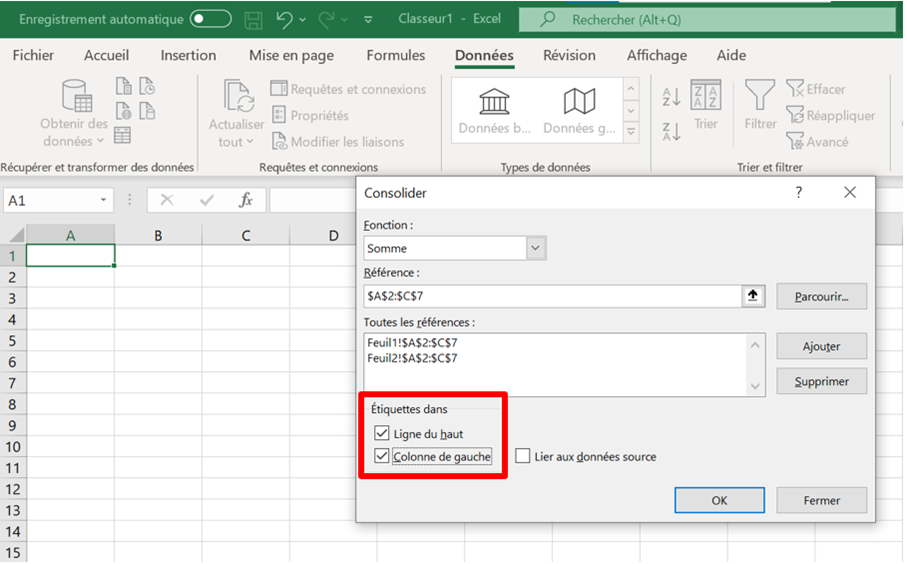Sort ascending with the A to Z icon
Image resolution: width=907 pixels, height=564 pixels.
click(x=671, y=97)
